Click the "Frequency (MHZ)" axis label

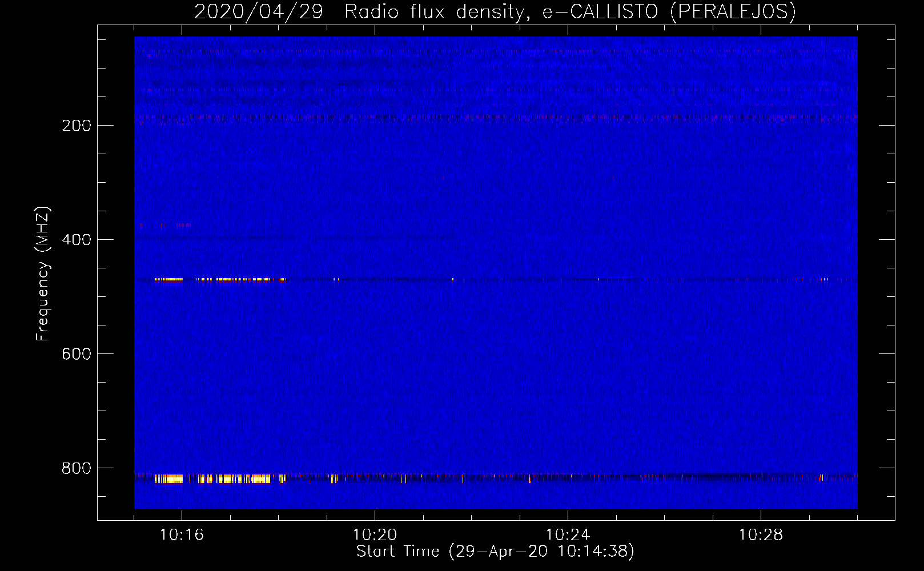tap(43, 274)
